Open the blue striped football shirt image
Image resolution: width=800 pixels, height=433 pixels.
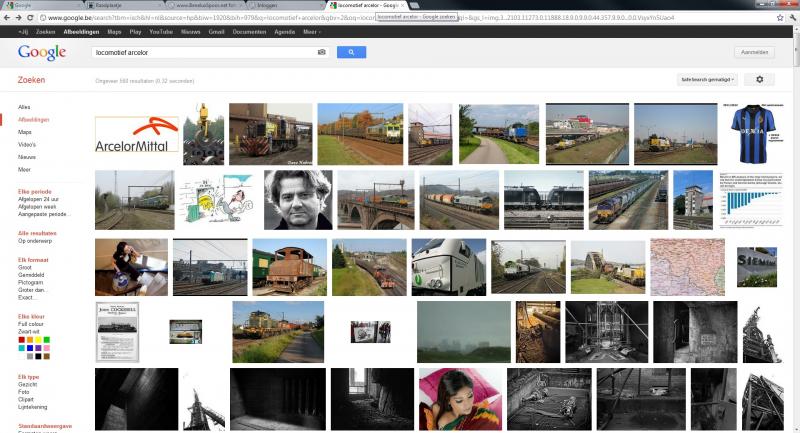coord(752,134)
